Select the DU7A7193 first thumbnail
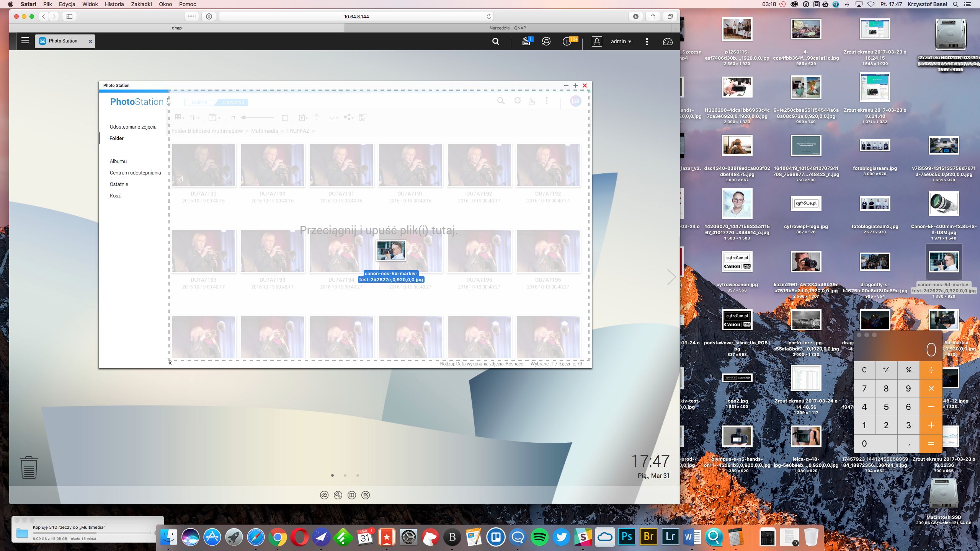The width and height of the screenshot is (980, 551). pyautogui.click(x=204, y=251)
